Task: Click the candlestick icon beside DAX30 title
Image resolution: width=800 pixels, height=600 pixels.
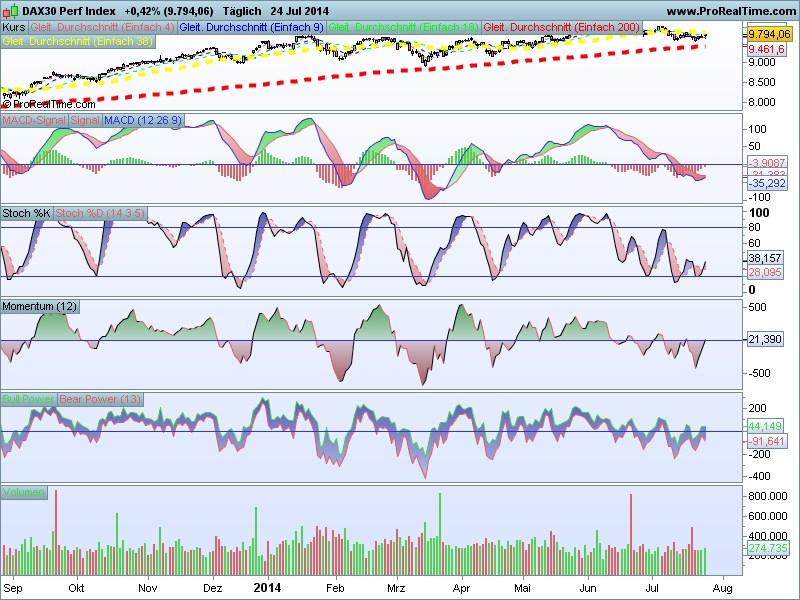Action: [10, 11]
